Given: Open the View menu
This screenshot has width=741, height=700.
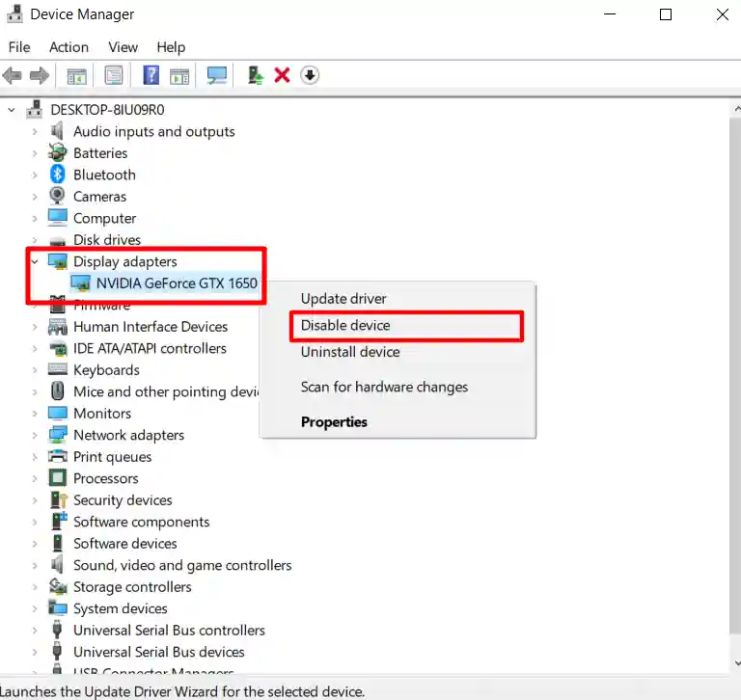Looking at the screenshot, I should pyautogui.click(x=123, y=47).
